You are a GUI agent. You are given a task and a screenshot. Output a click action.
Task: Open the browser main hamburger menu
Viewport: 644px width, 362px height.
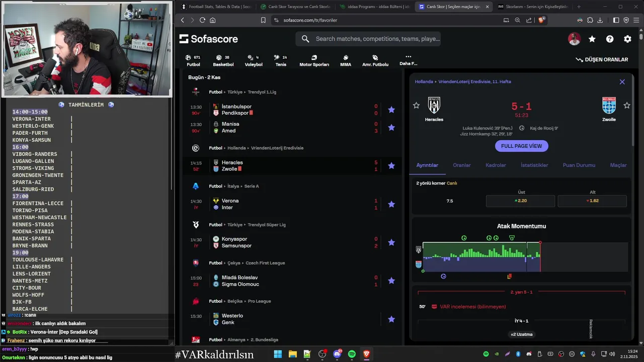tap(636, 20)
